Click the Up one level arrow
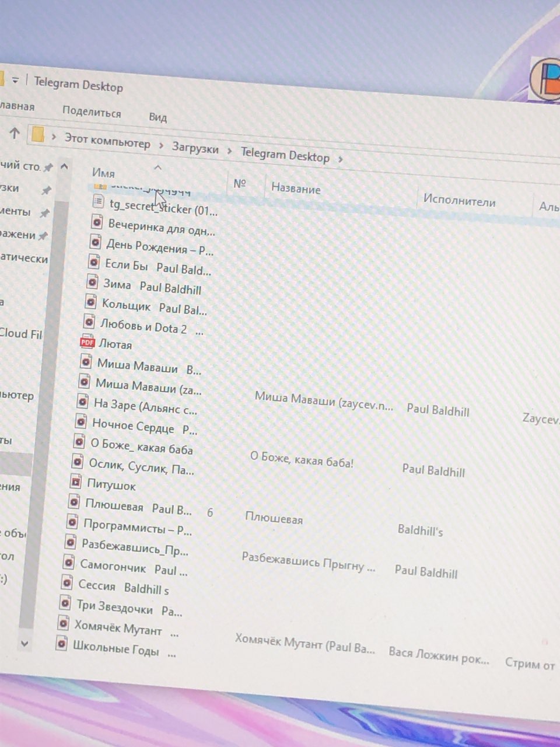The height and width of the screenshot is (747, 560). (15, 133)
